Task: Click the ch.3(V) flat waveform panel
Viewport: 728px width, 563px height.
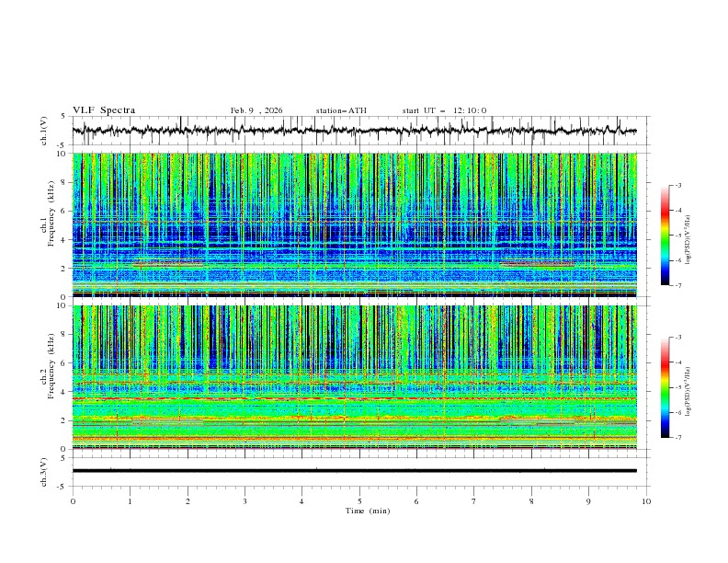Action: point(359,471)
